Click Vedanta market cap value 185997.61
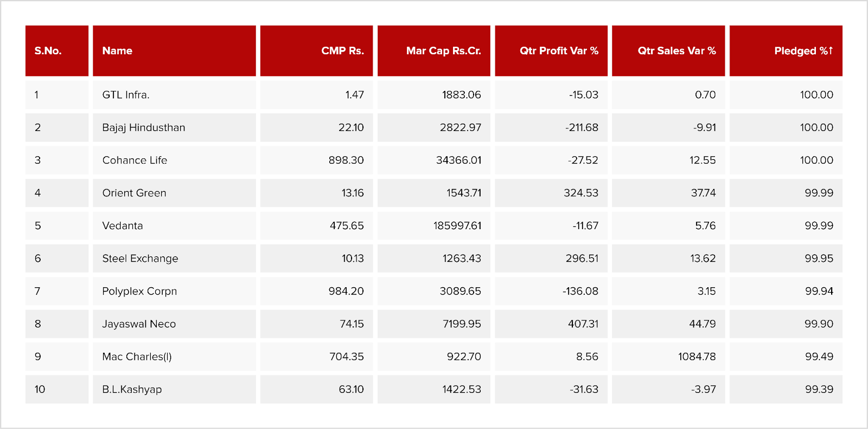Viewport: 868px width, 429px height. click(457, 226)
